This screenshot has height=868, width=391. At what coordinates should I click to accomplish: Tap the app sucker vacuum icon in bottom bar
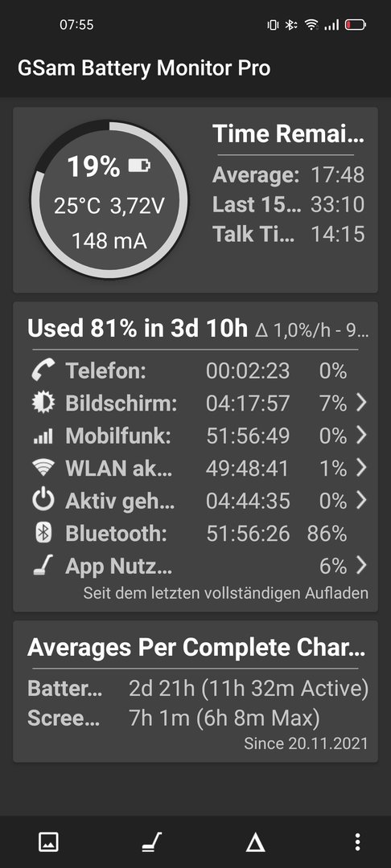(x=151, y=842)
